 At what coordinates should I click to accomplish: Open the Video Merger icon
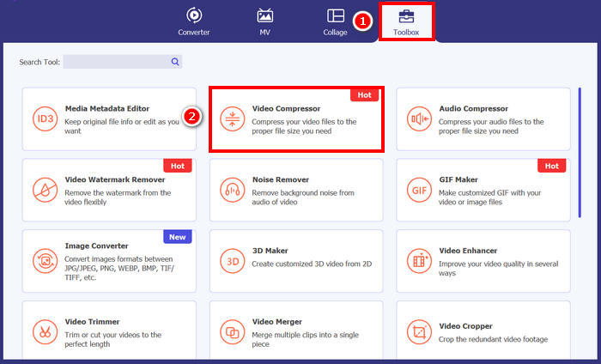point(232,331)
